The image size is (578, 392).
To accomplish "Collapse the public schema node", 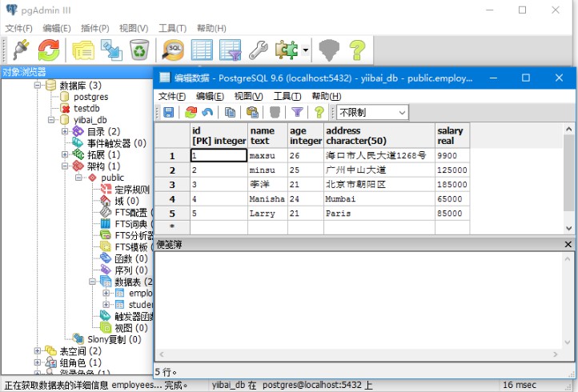I will [x=78, y=178].
